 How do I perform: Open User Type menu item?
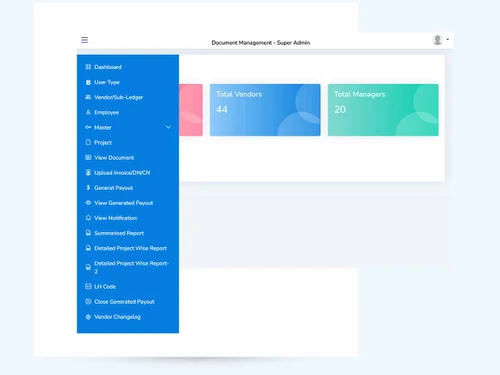107,82
